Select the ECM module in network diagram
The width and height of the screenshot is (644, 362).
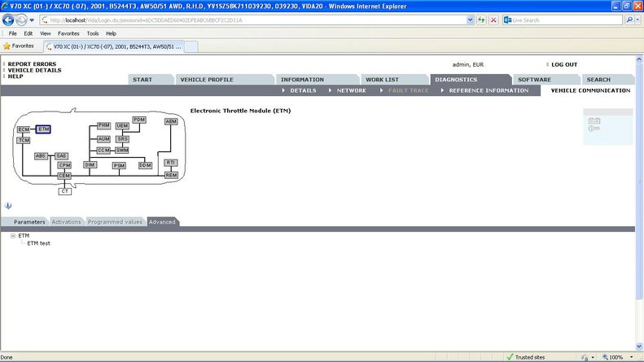(x=24, y=129)
